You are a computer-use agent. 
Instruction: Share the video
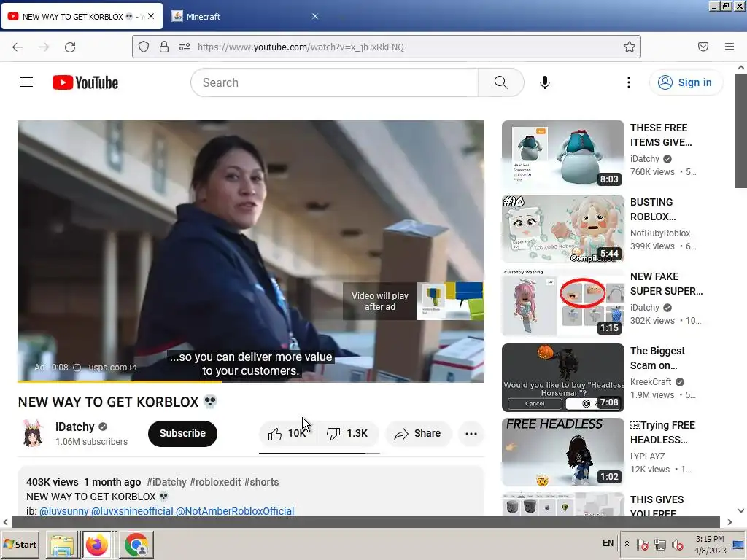[418, 433]
